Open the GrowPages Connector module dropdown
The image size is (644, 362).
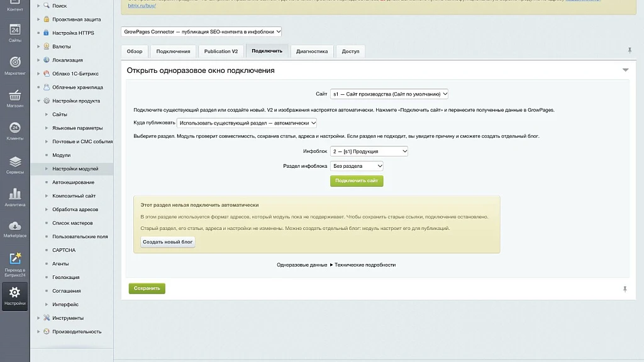tap(201, 31)
